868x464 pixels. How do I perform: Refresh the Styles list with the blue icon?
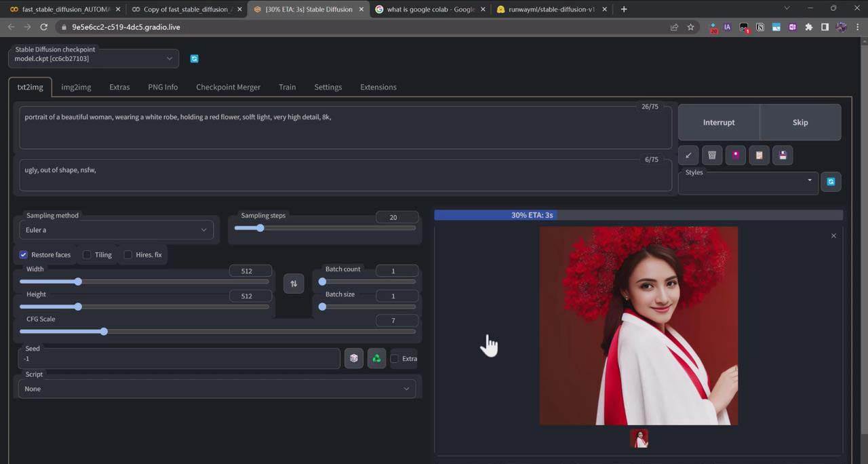(831, 181)
